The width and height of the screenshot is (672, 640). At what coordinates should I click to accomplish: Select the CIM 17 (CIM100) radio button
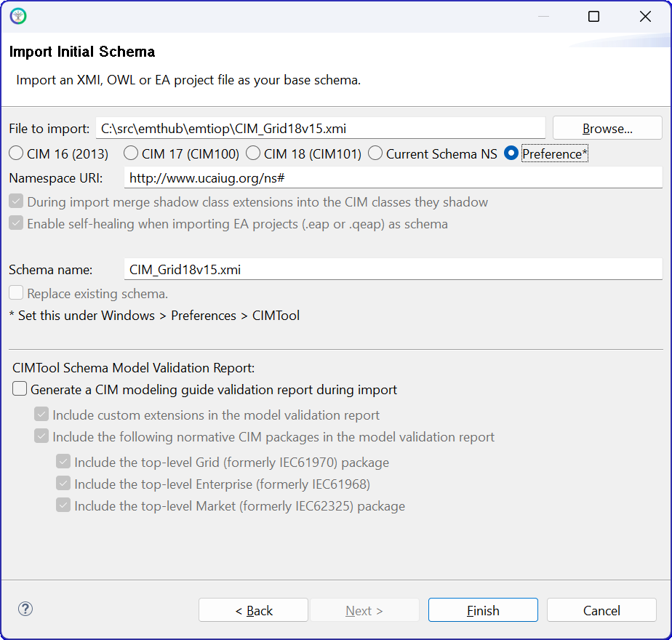(131, 153)
